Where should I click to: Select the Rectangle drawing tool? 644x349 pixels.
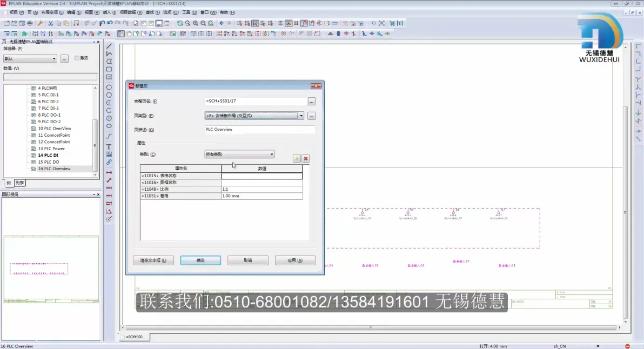coord(109,69)
